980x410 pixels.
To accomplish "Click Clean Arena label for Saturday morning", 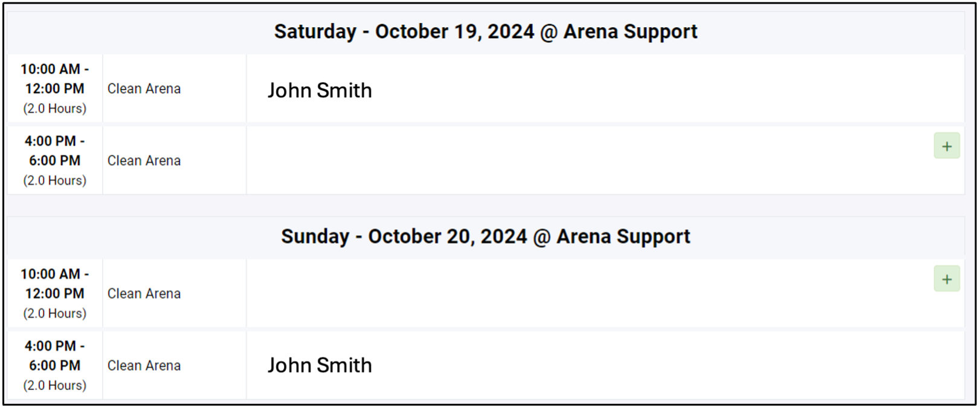I will [144, 89].
